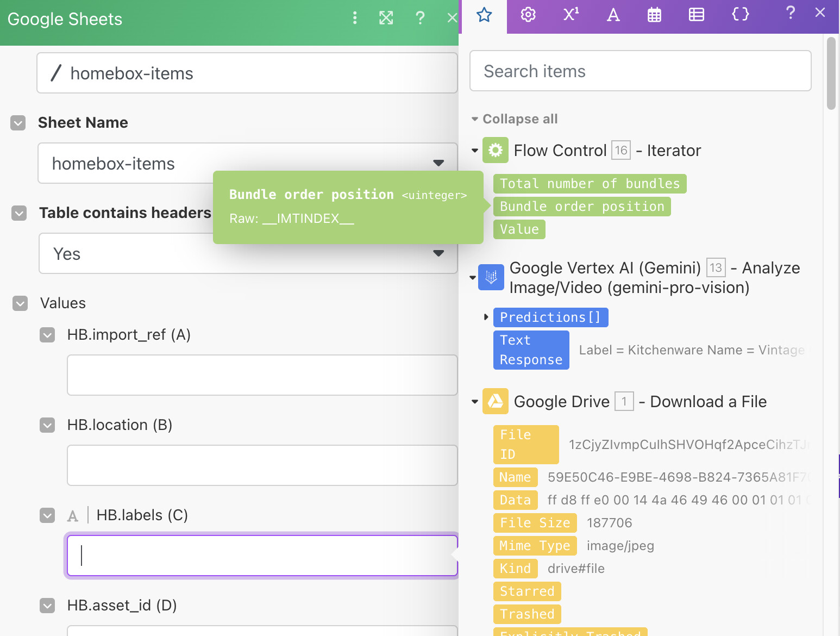Click the Google Drive module number 1 badge
Image resolution: width=840 pixels, height=636 pixels.
tap(624, 401)
